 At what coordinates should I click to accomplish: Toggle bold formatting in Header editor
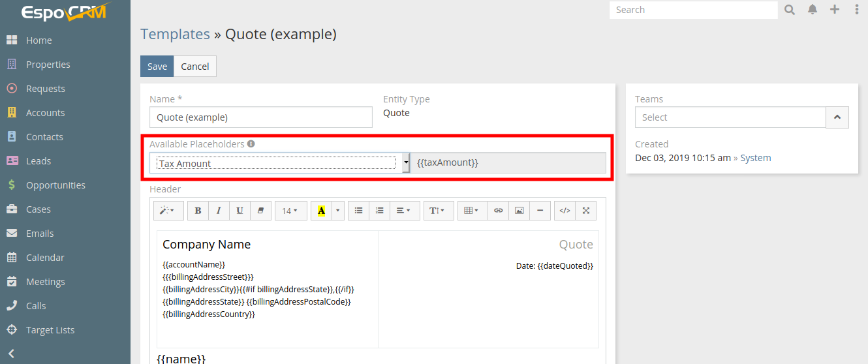tap(198, 211)
